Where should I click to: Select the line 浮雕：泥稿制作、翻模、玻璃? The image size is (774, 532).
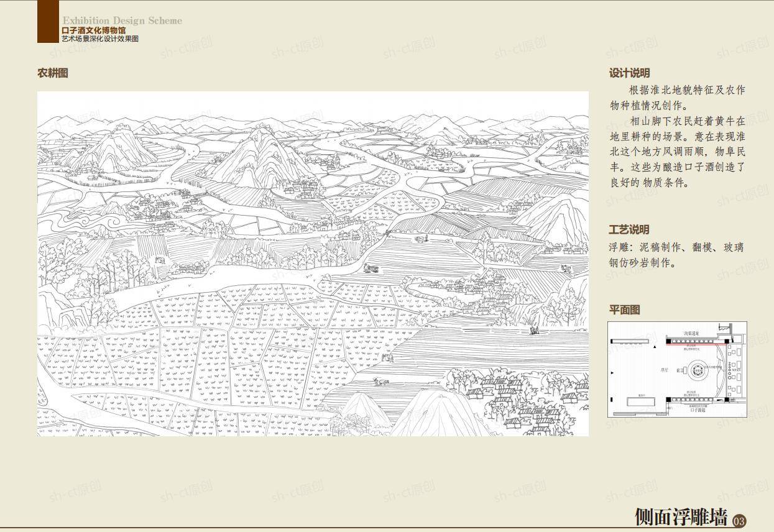click(677, 247)
